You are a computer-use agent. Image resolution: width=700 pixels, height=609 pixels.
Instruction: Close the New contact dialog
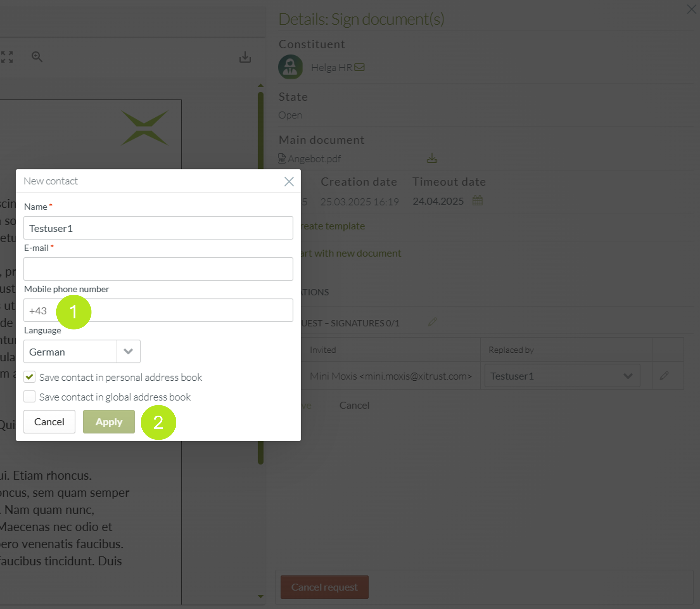coord(289,182)
